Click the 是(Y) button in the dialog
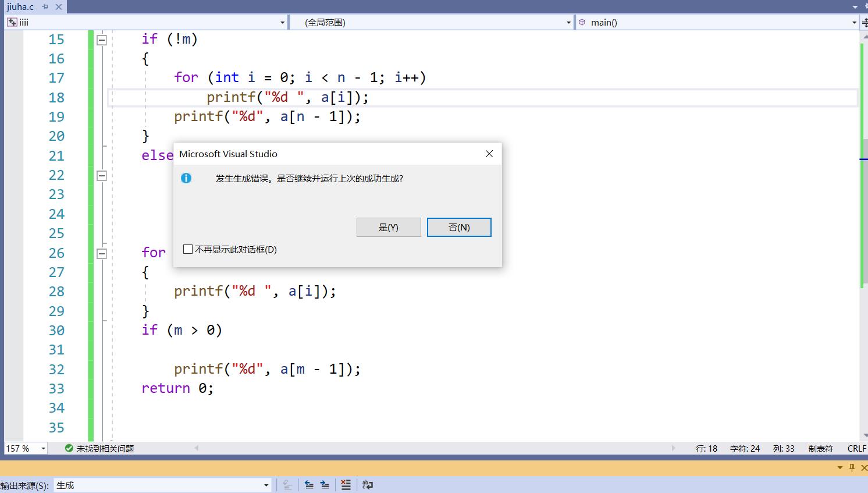The width and height of the screenshot is (868, 493). pos(389,227)
